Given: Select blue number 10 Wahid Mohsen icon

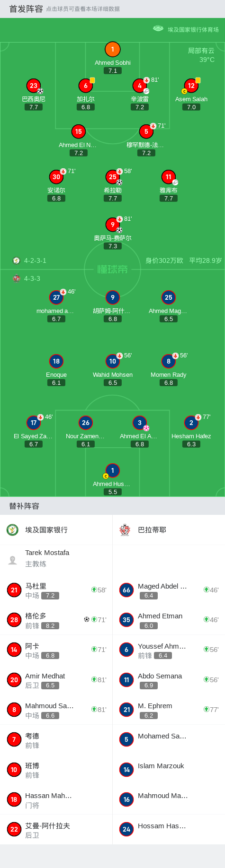Looking at the screenshot, I should click(112, 361).
